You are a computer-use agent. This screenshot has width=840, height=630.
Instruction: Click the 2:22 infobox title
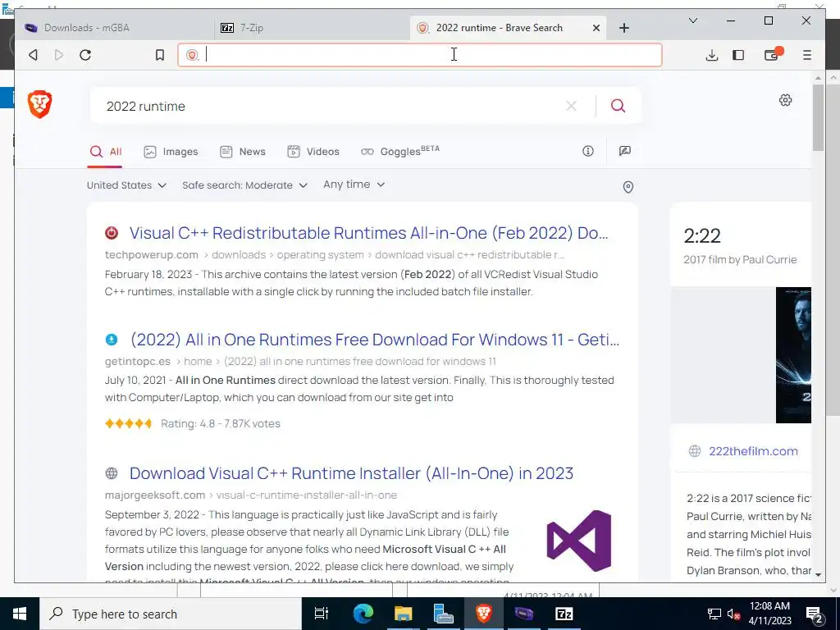(702, 235)
